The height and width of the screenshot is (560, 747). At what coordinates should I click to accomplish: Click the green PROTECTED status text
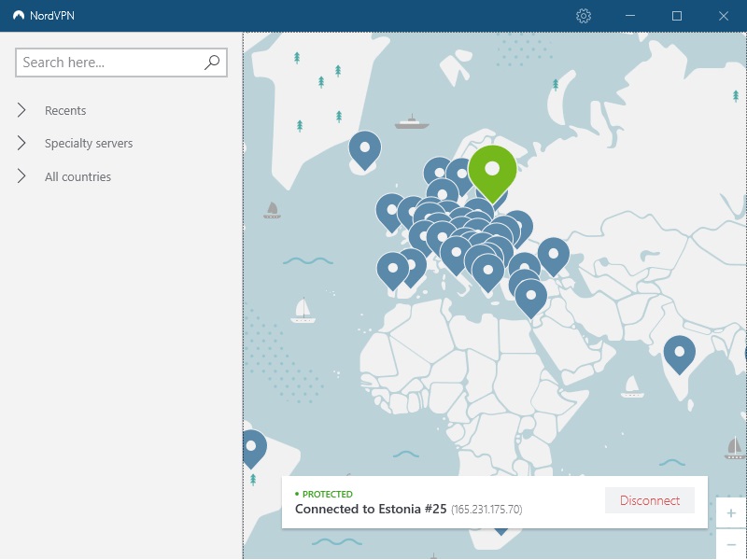point(328,495)
